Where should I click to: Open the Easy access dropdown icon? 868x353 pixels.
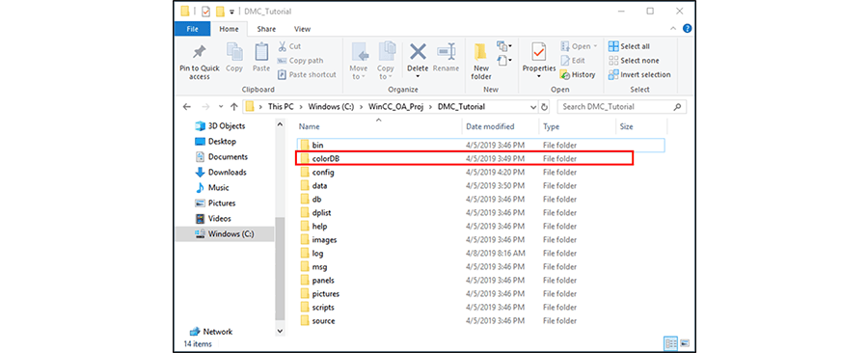(503, 60)
